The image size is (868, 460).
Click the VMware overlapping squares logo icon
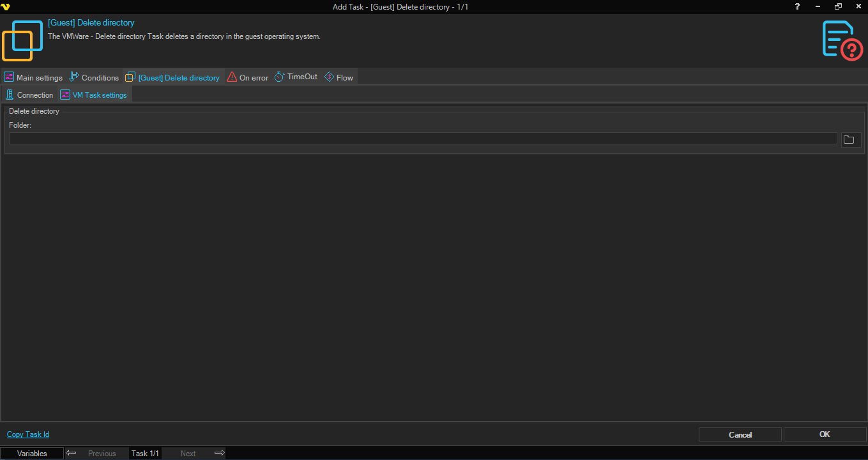point(22,40)
